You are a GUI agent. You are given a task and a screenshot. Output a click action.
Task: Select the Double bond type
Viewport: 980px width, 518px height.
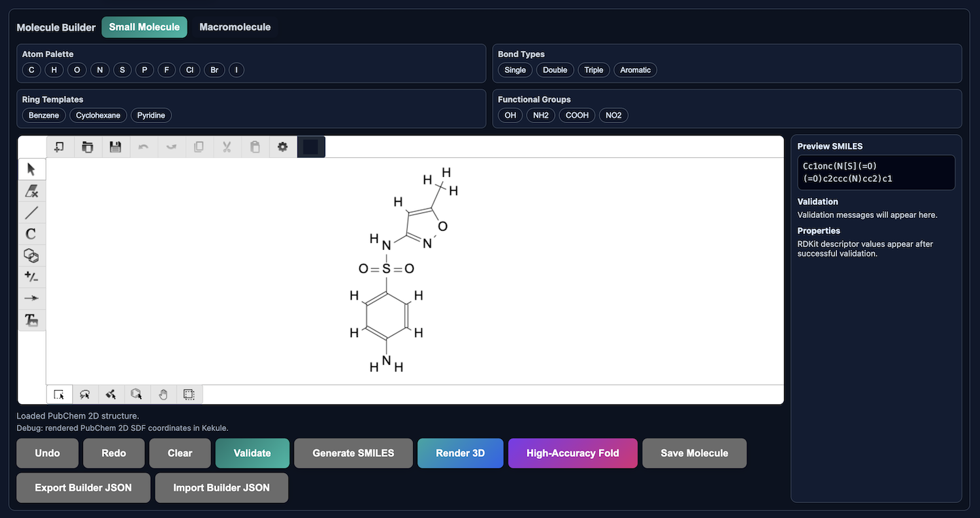pos(555,70)
